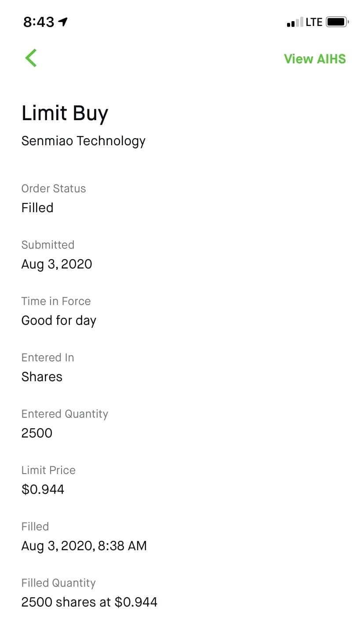364x629 pixels.
Task: Tap the location arrow in status bar
Action: [63, 22]
